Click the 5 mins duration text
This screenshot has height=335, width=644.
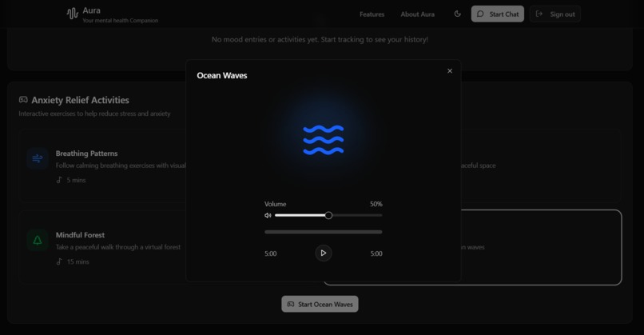point(76,180)
